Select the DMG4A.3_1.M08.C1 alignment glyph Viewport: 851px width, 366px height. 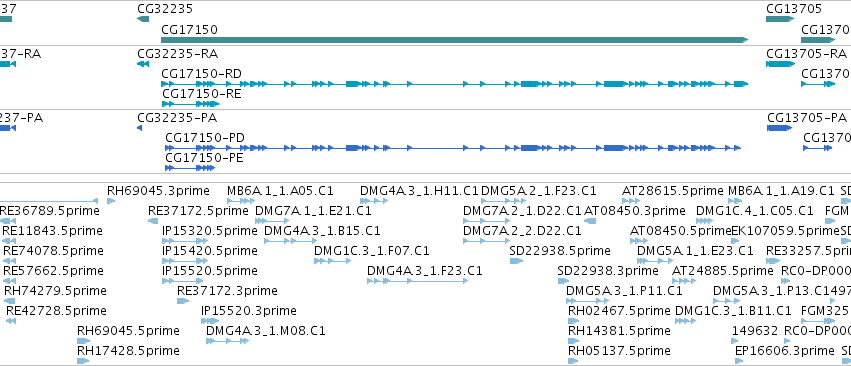[227, 341]
